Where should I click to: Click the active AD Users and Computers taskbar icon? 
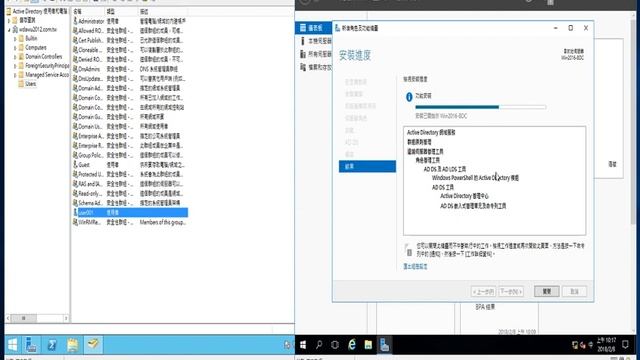point(93,344)
